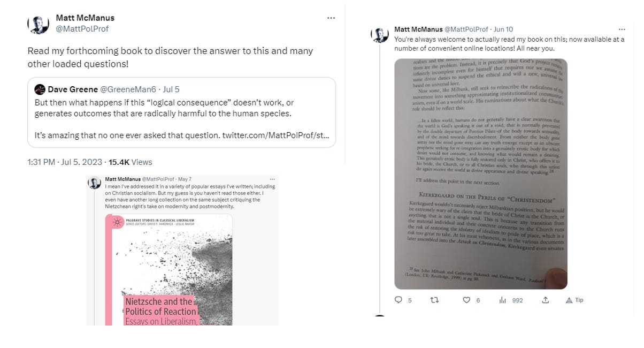644x348 pixels.
Task: Open three-dot menu on May 7 tweet
Action: click(x=272, y=179)
